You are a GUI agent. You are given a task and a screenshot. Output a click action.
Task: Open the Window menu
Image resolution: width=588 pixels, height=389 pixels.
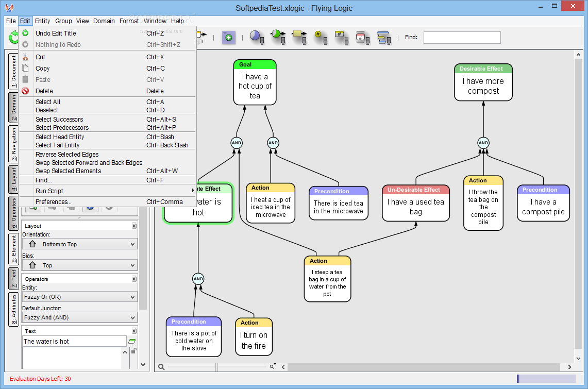click(x=155, y=21)
